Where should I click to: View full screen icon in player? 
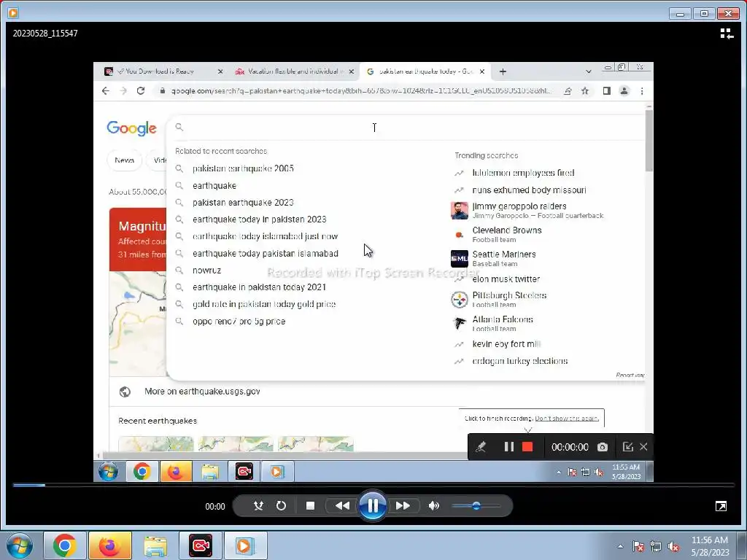[721, 506]
